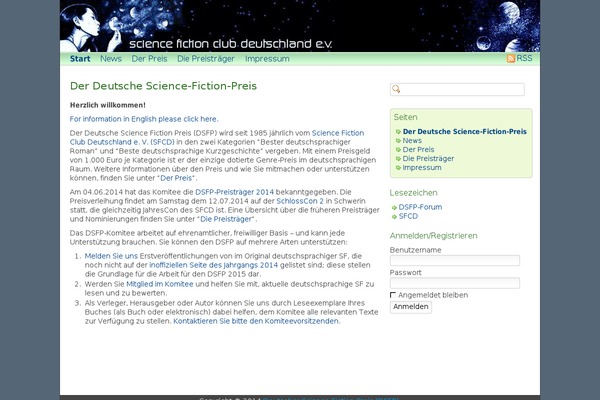Click Kontaktieren Sie bitte den Komiteevorsitzenden link
600x400 pixels.
(x=257, y=321)
